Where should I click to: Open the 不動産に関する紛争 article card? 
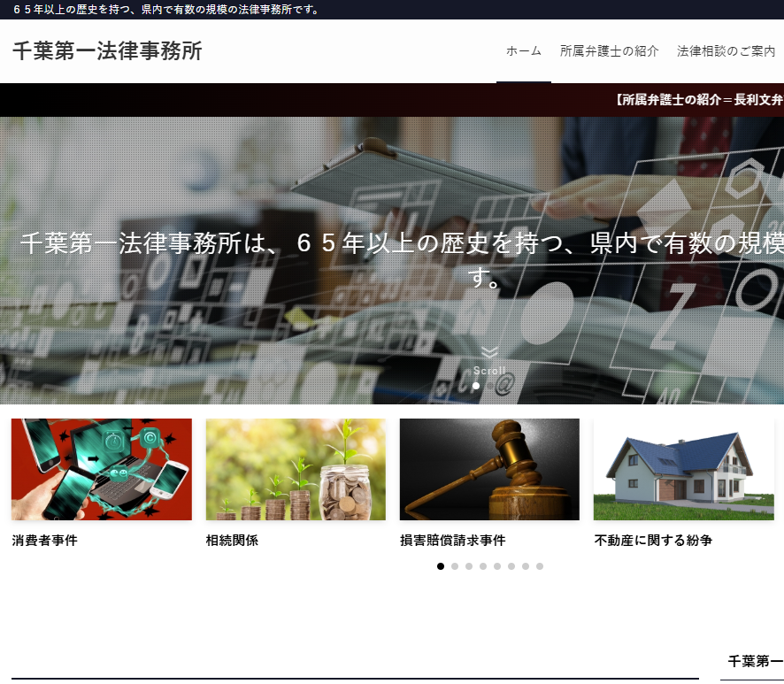[x=683, y=469]
